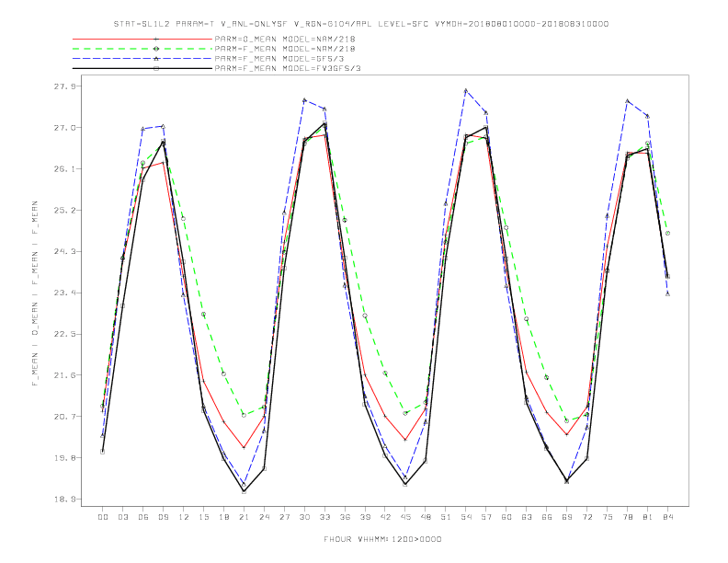728x563 pixels.
Task: Click y-axis tick label 22.5
Action: [x=64, y=335]
